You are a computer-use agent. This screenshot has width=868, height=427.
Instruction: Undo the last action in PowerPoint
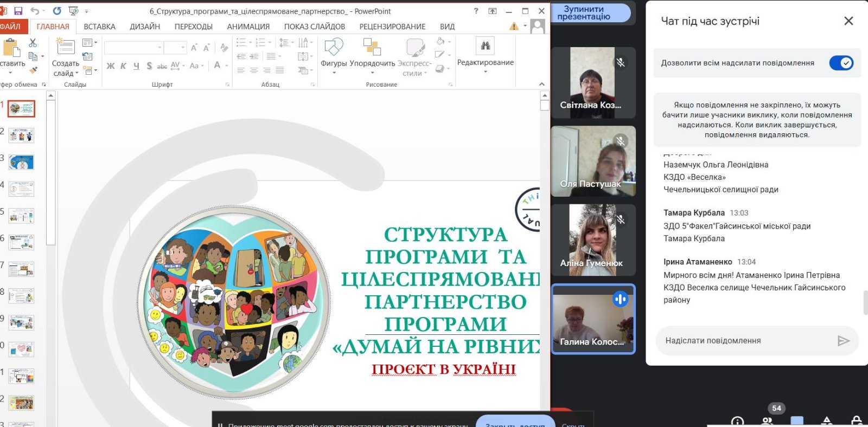click(35, 11)
